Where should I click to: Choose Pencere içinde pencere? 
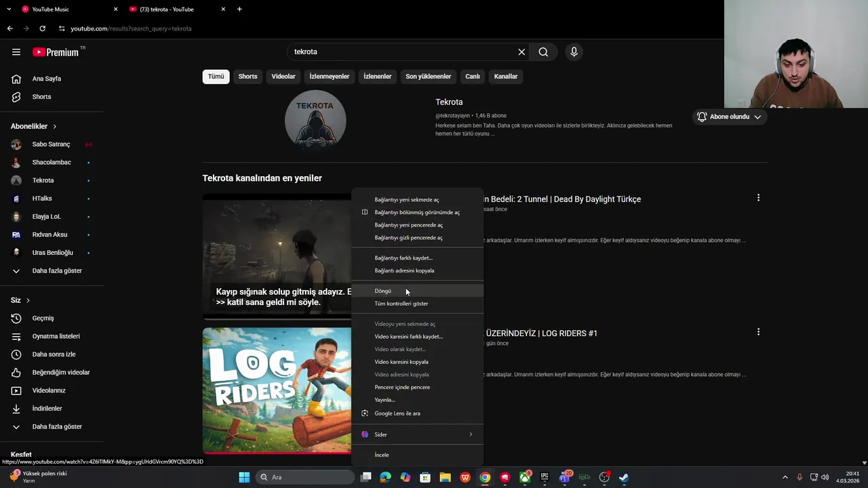(x=417, y=387)
